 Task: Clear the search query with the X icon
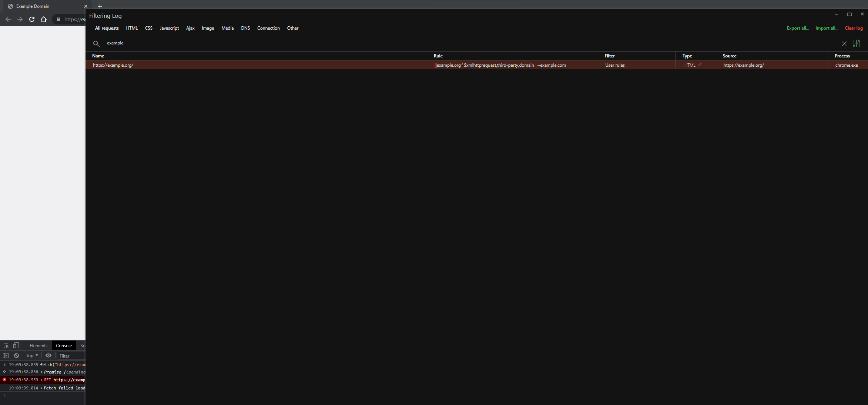pyautogui.click(x=844, y=43)
